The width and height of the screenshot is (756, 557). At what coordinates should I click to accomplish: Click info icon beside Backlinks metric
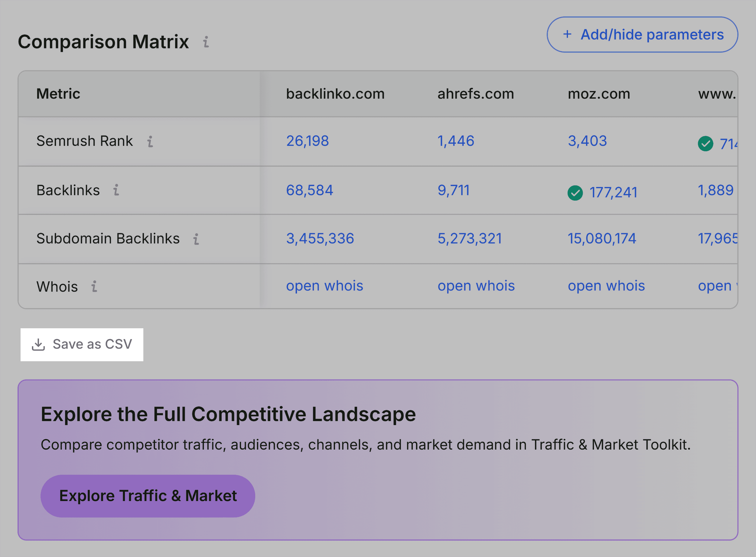coord(116,190)
